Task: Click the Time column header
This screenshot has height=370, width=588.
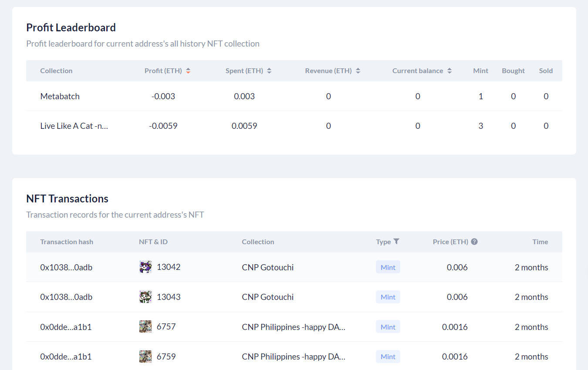Action: (540, 242)
